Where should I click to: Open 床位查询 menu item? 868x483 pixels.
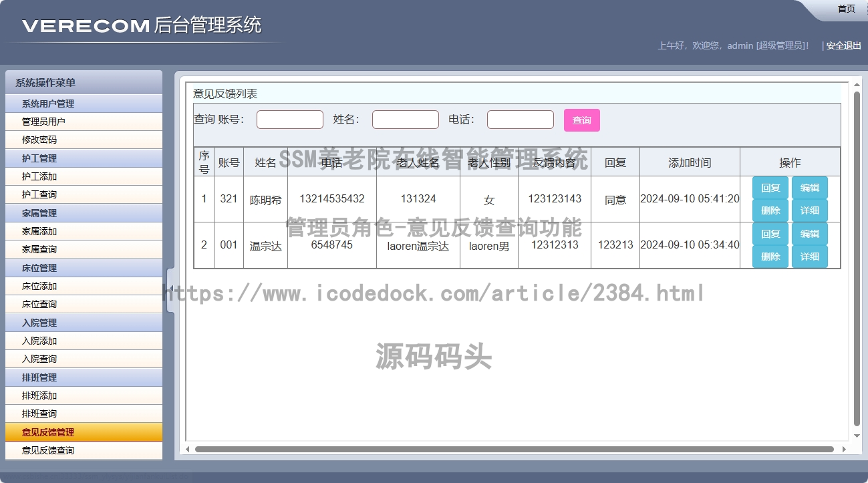84,304
